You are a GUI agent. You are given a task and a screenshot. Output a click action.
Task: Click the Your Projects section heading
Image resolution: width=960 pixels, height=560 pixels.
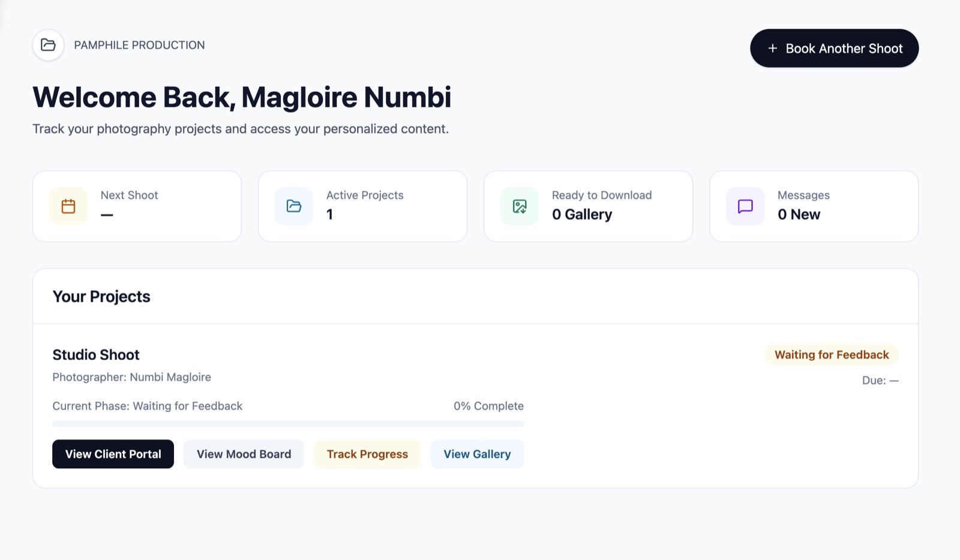pyautogui.click(x=101, y=297)
